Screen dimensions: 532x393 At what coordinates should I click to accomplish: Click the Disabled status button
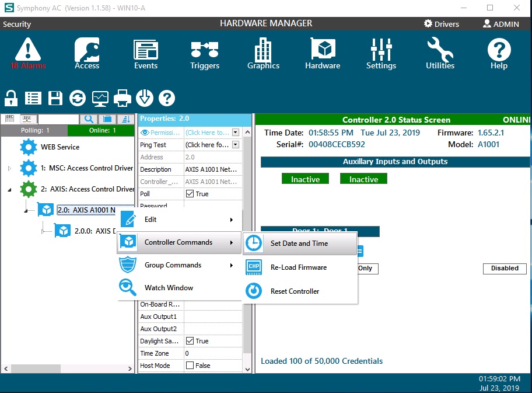[x=505, y=269]
